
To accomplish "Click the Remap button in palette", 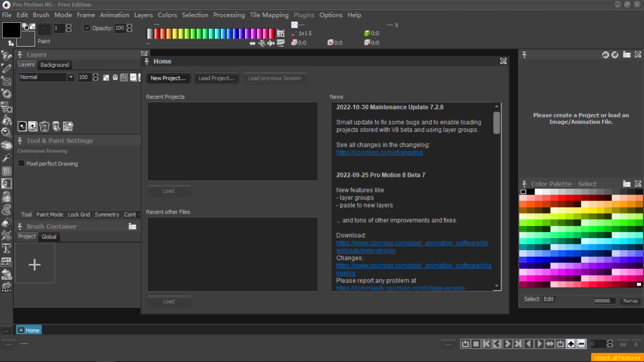I will [x=630, y=301].
